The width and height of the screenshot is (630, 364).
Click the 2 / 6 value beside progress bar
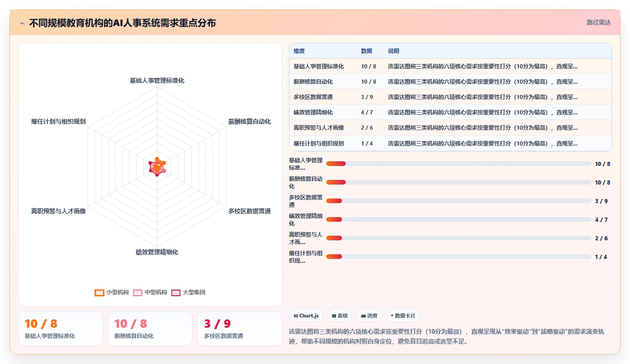pyautogui.click(x=601, y=238)
